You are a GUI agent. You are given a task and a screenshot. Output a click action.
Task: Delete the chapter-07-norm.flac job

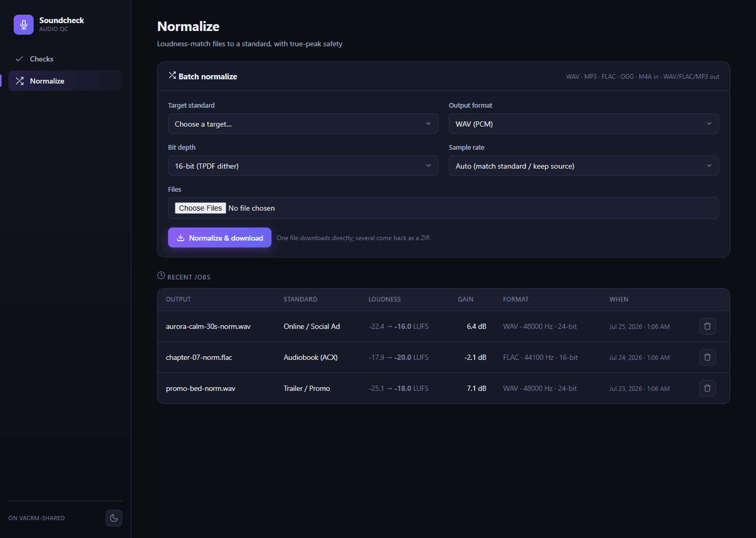[x=707, y=357]
